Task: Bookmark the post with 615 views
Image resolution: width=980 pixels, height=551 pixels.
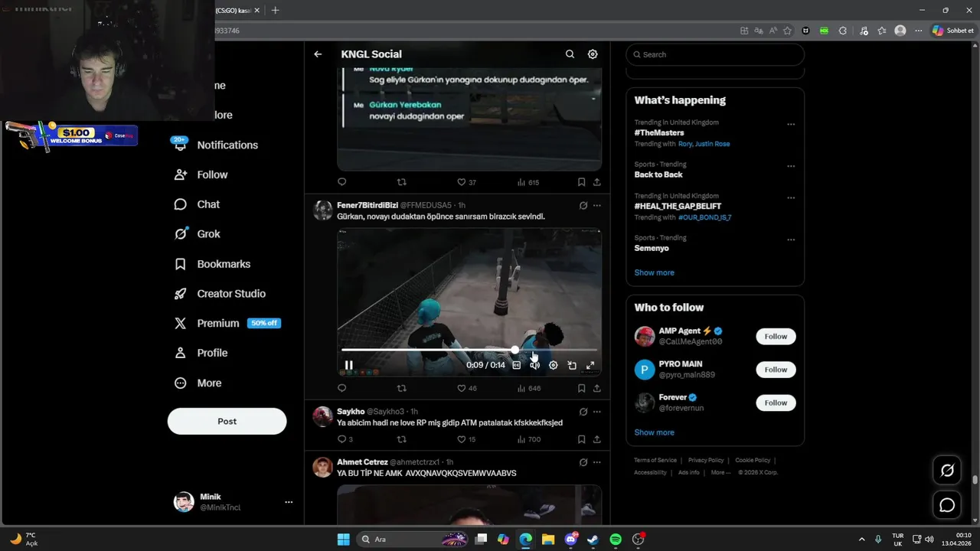Action: [x=581, y=182]
